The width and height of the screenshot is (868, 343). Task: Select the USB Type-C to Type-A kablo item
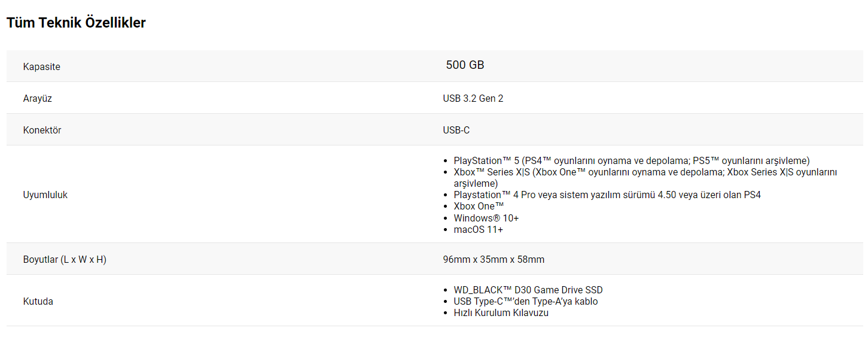click(526, 302)
